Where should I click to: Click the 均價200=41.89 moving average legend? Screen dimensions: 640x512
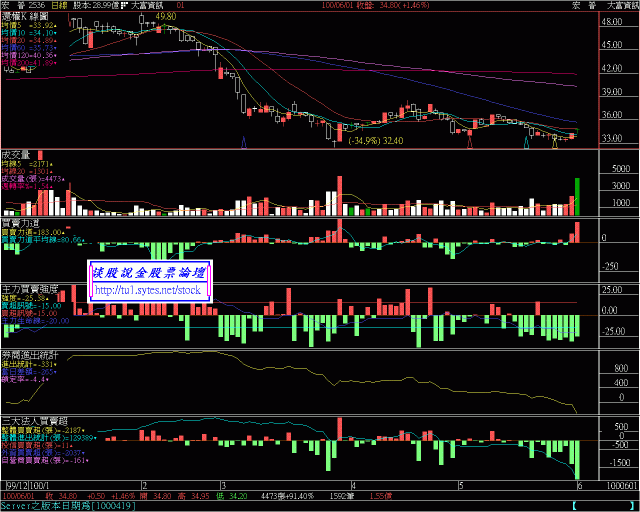29,62
